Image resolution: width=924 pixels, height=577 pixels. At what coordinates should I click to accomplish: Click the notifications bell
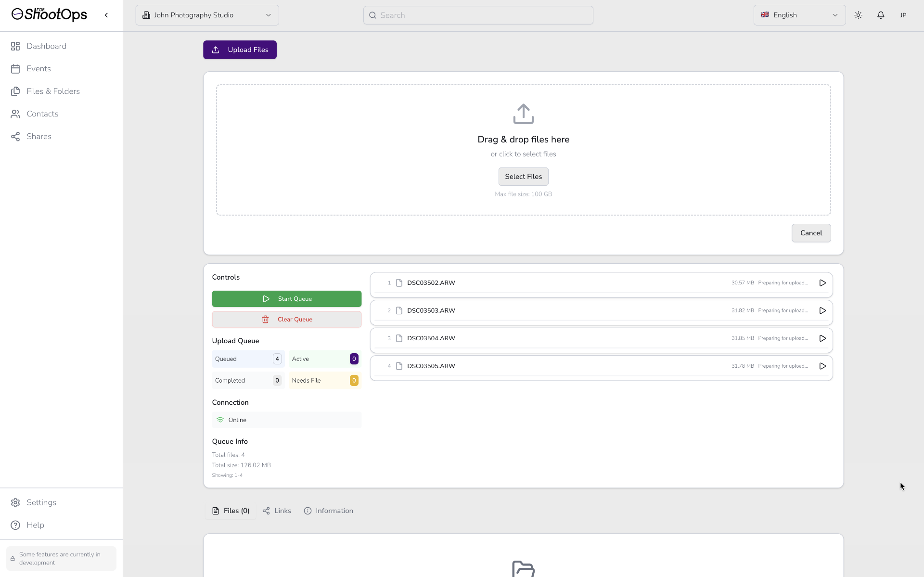[x=881, y=15]
